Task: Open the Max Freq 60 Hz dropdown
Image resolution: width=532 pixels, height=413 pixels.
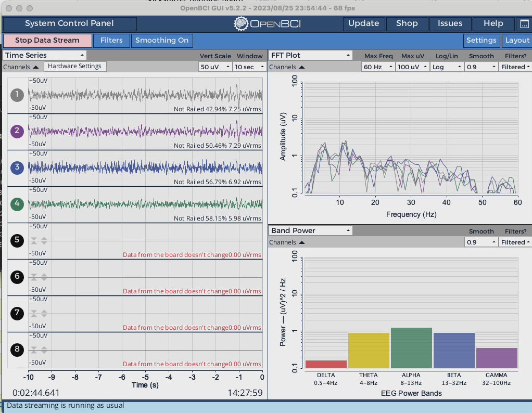Action: tap(377, 67)
